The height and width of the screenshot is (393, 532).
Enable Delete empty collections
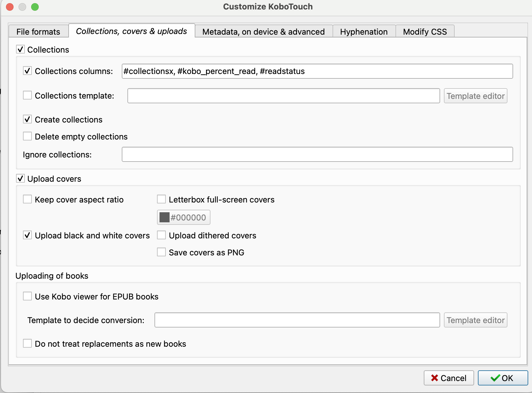pyautogui.click(x=27, y=136)
